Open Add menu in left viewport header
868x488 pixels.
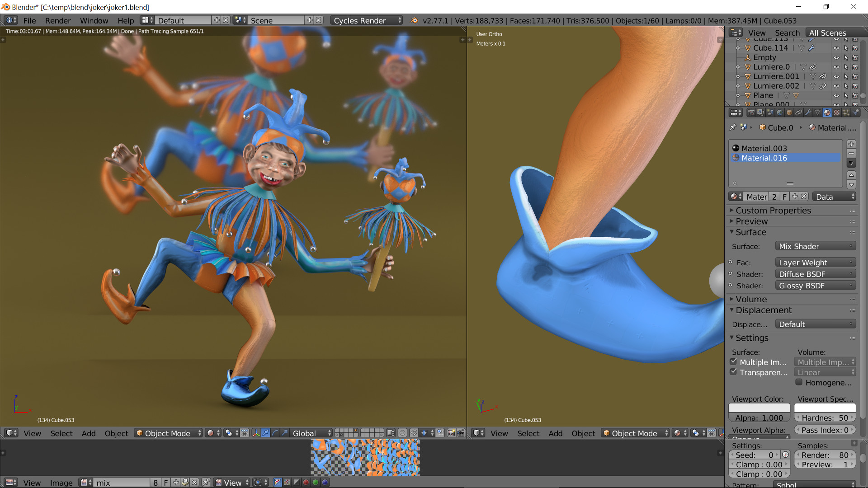(x=89, y=433)
